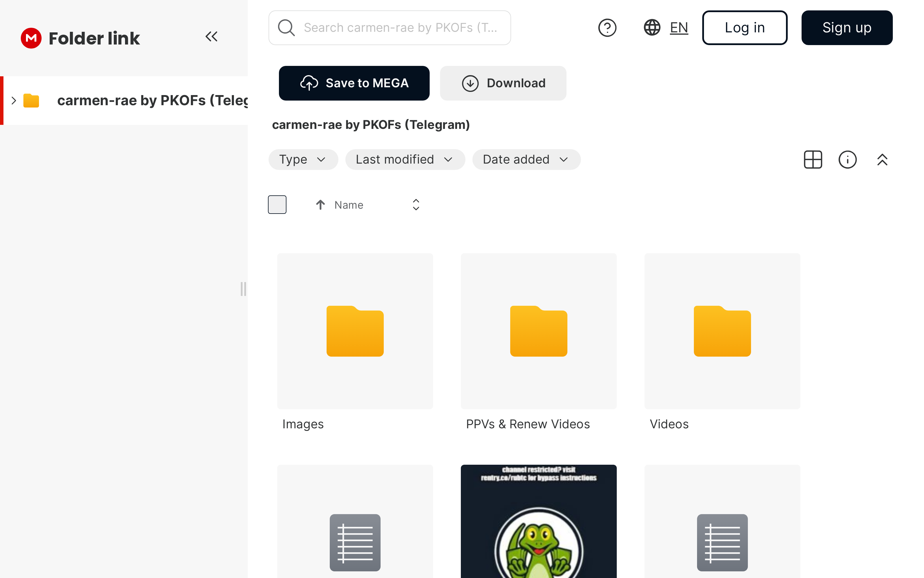The width and height of the screenshot is (924, 578).
Task: Open the text file below Images folder
Action: [355, 521]
